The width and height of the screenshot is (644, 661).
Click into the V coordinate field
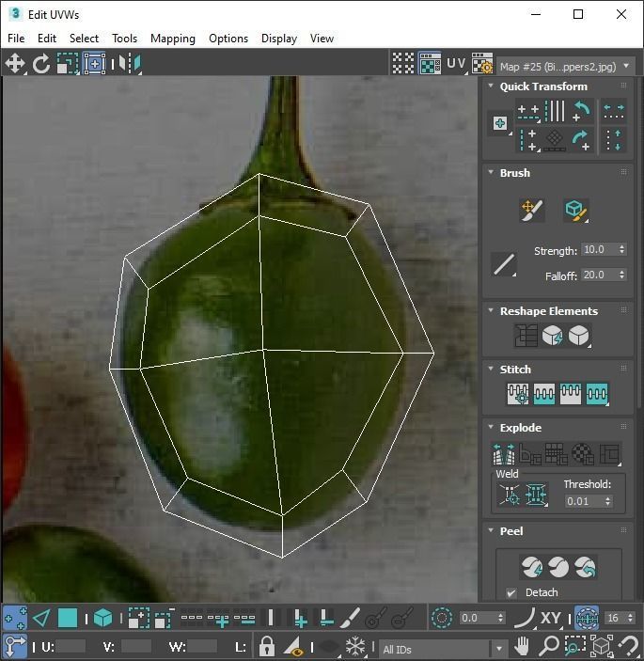pyautogui.click(x=136, y=646)
